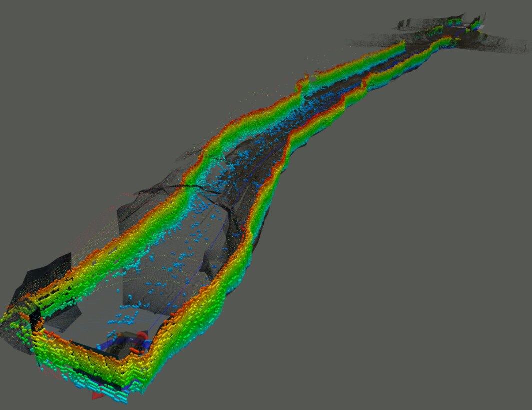The image size is (532, 410).
Task: Click the red sensor dome on the vehicle
Action: 142,336
